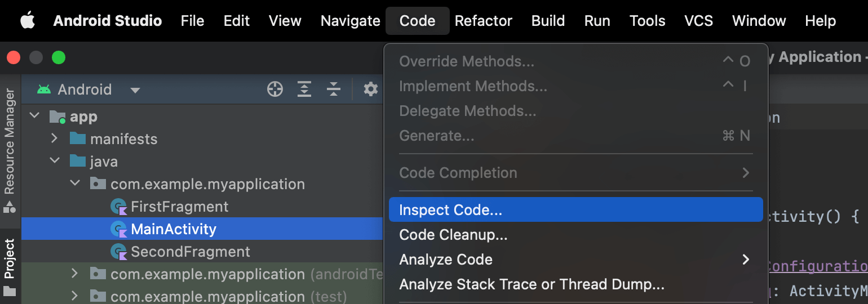Select the SecondFragment file
Screen dimensions: 868x304
(202, 252)
